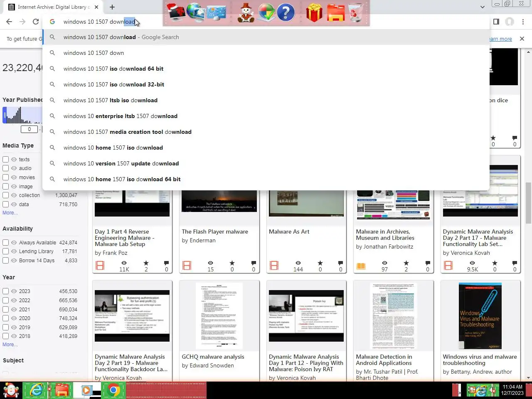Go back with the browser back arrow

(x=9, y=22)
